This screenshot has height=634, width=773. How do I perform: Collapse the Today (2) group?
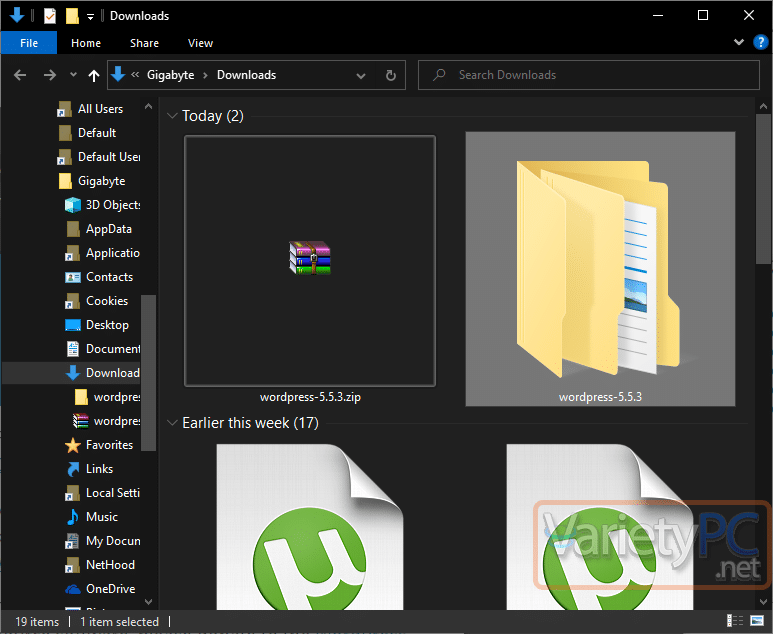click(x=172, y=116)
